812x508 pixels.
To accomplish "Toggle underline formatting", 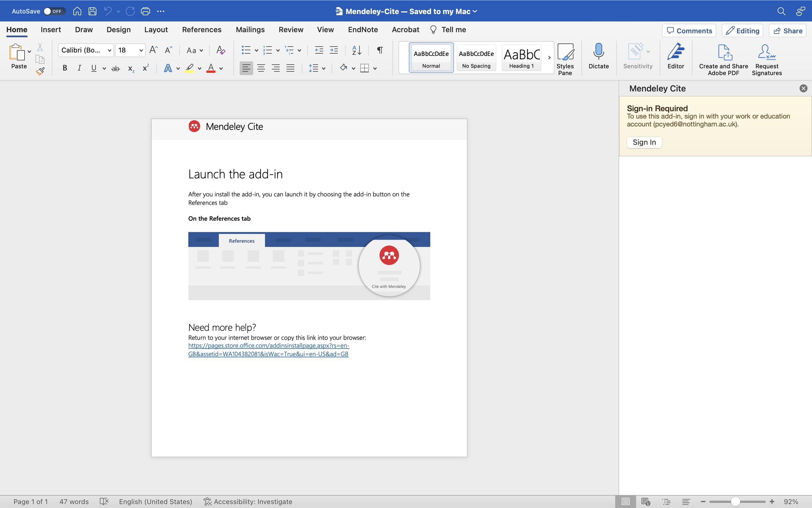I will point(94,68).
